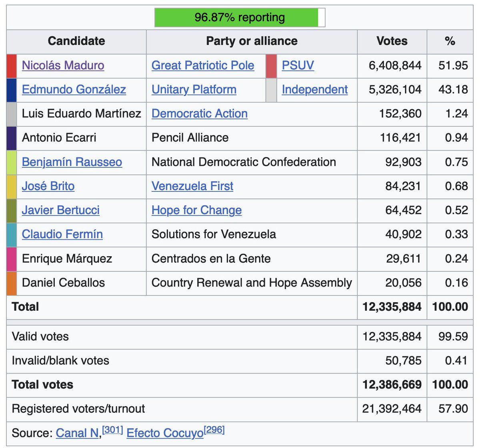Follow the PSUV party link
This screenshot has width=480, height=448.
point(298,65)
